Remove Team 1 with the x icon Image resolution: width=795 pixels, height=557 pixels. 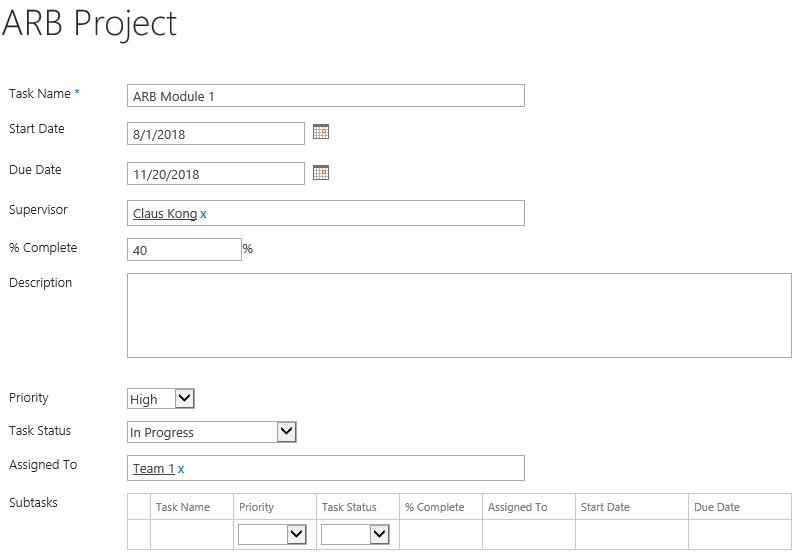[181, 469]
